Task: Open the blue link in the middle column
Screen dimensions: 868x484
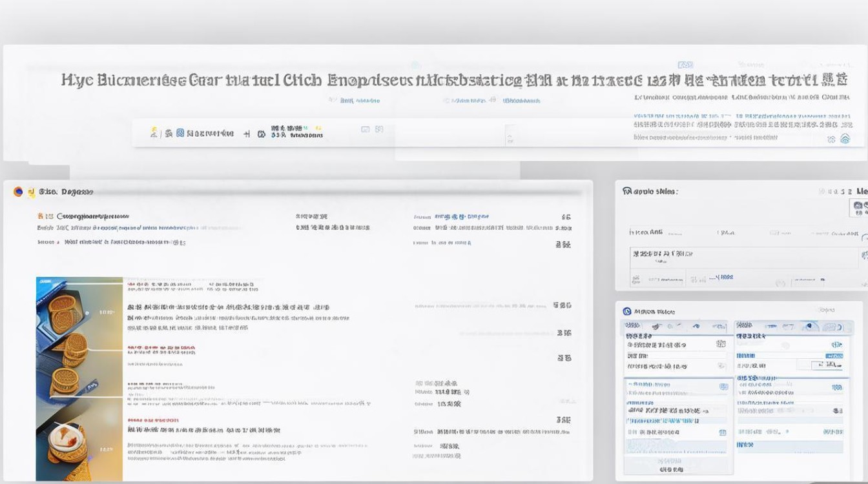Action: point(461,217)
